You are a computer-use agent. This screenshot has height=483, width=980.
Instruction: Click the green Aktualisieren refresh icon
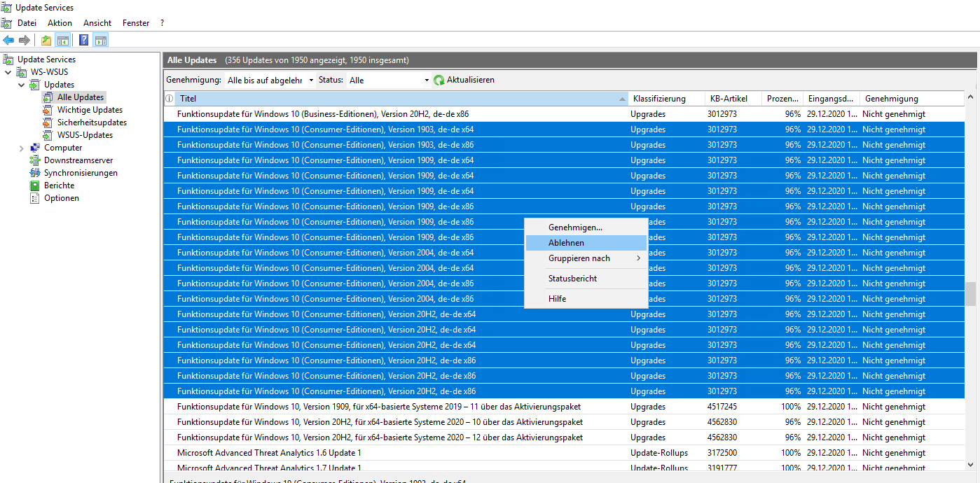click(x=439, y=80)
